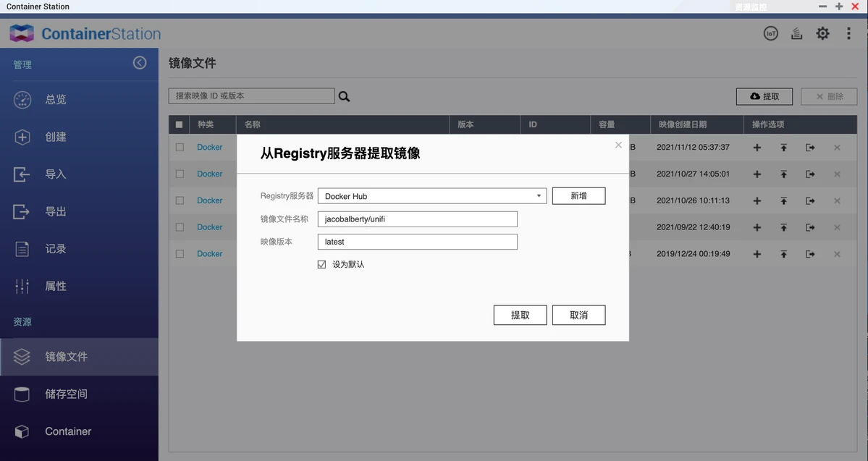Screen dimensions: 868x461
Task: Click the 镜像文件名称 input field
Action: (x=418, y=219)
